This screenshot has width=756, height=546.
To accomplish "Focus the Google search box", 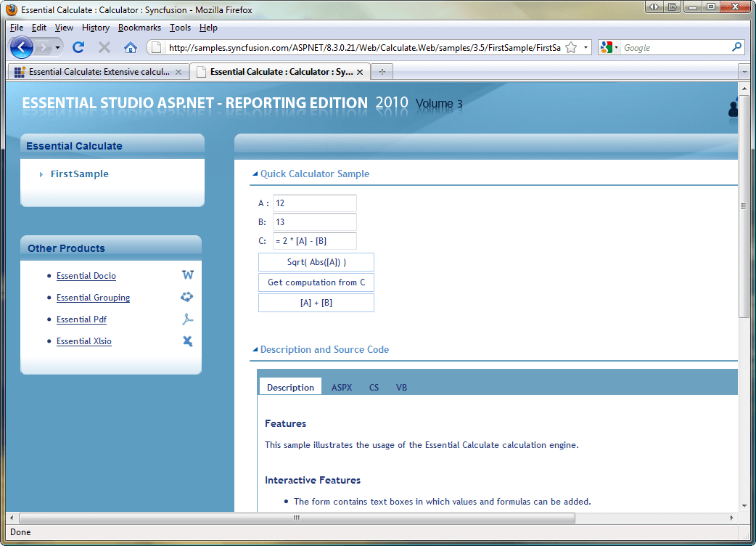I will [x=675, y=47].
